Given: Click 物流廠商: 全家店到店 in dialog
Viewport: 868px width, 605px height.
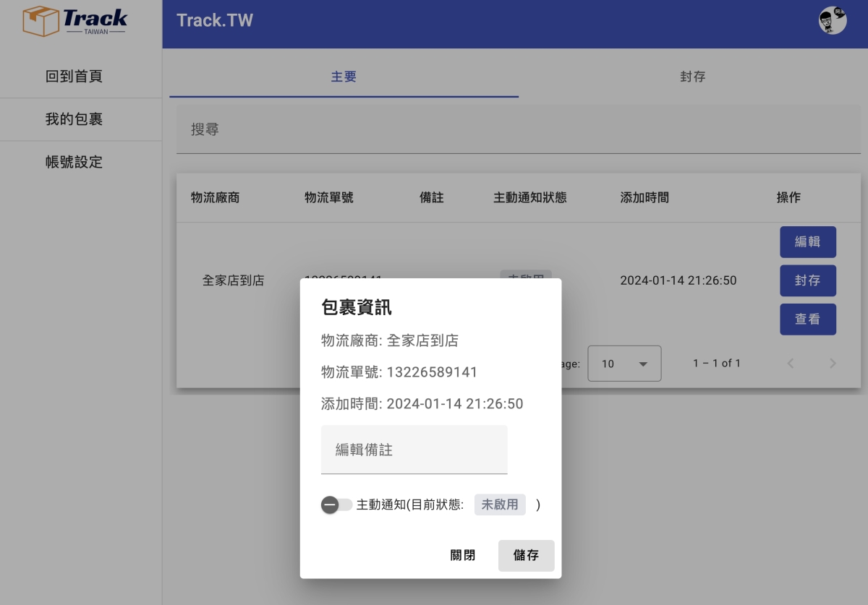Looking at the screenshot, I should pyautogui.click(x=390, y=340).
